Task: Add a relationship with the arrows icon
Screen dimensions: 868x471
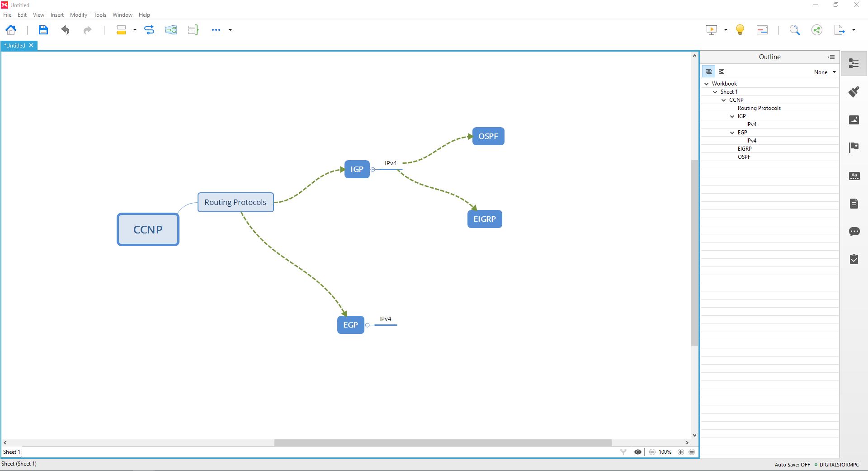Action: (149, 30)
